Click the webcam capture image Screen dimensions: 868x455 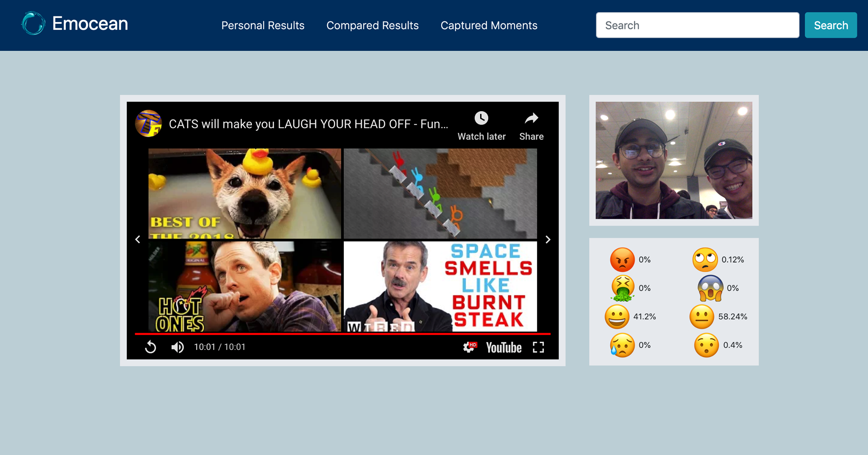click(x=674, y=160)
